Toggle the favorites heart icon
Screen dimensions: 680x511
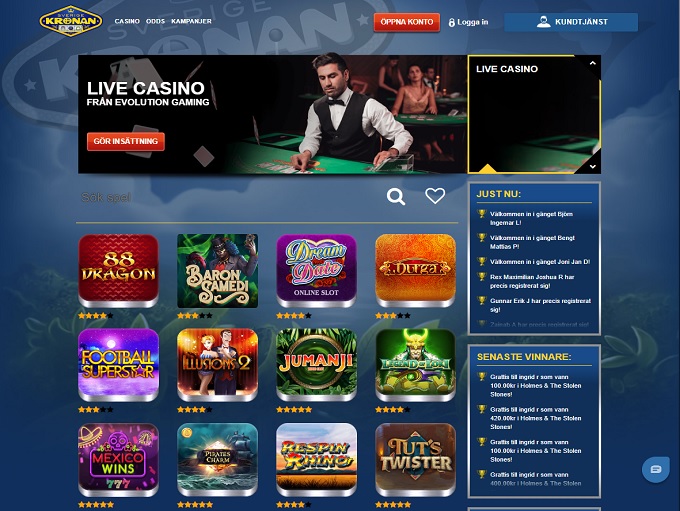435,196
